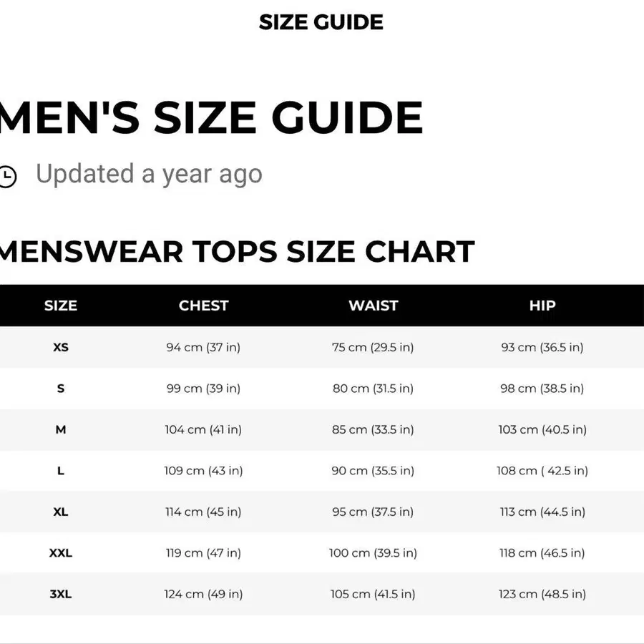
Task: Click the 104 cm (41 in) chest cell
Action: pos(204,429)
